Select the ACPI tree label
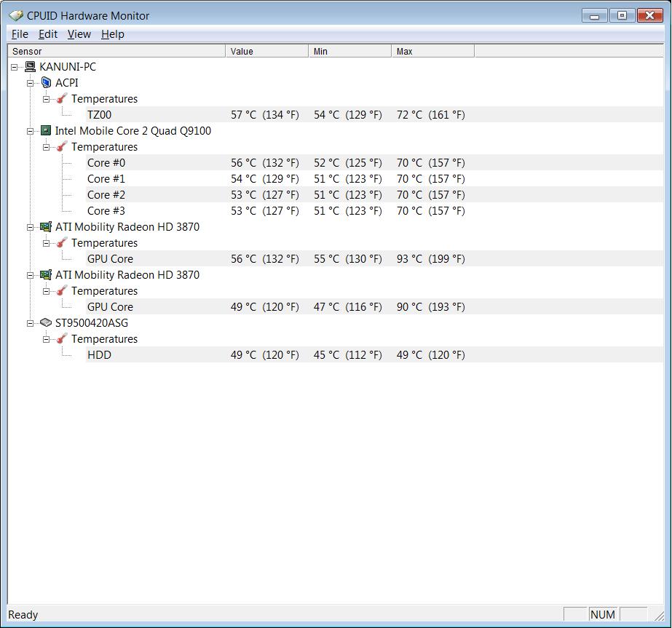The image size is (672, 628). 67,83
